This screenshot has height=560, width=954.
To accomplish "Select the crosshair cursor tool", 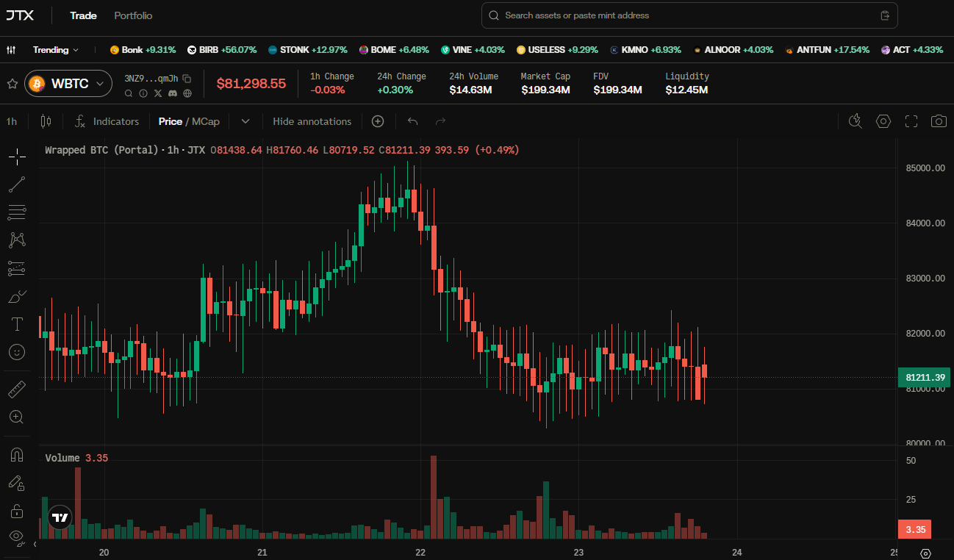I will (17, 157).
